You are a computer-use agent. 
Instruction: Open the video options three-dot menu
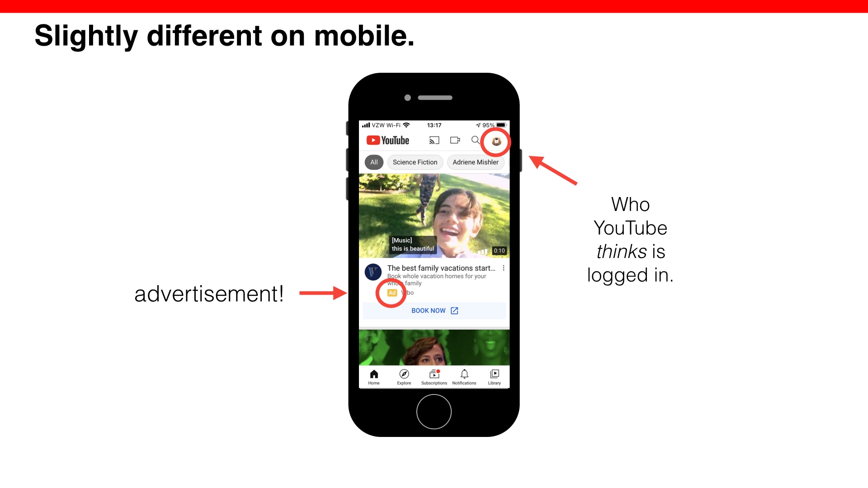pos(505,267)
